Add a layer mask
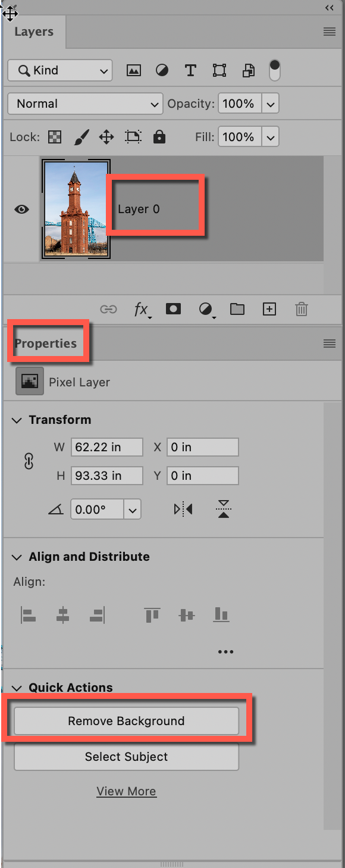 coord(173,309)
